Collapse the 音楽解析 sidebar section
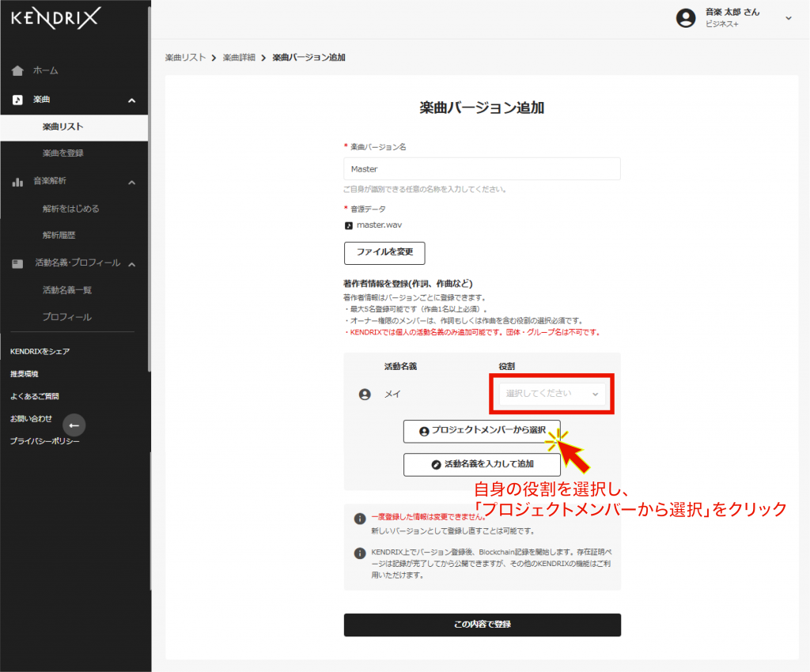The image size is (810, 672). [131, 182]
